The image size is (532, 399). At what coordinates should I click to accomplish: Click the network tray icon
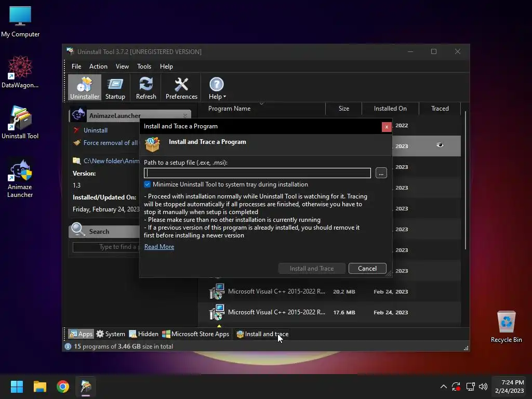470,387
